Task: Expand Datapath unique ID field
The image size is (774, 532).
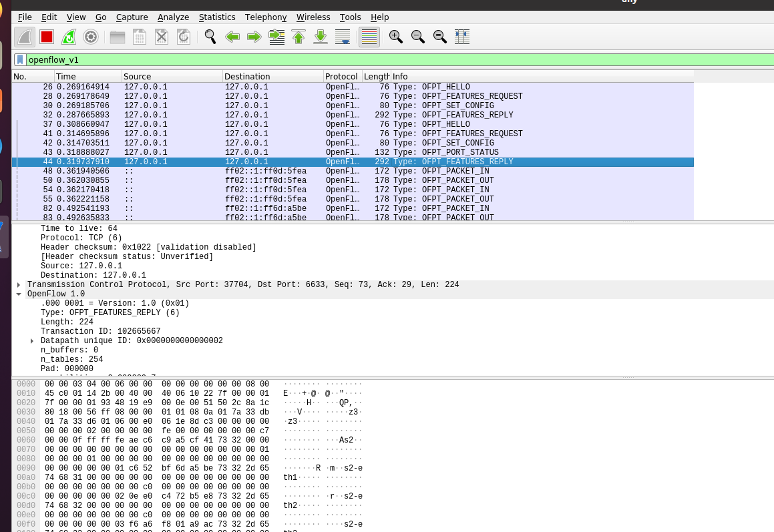Action: point(32,341)
